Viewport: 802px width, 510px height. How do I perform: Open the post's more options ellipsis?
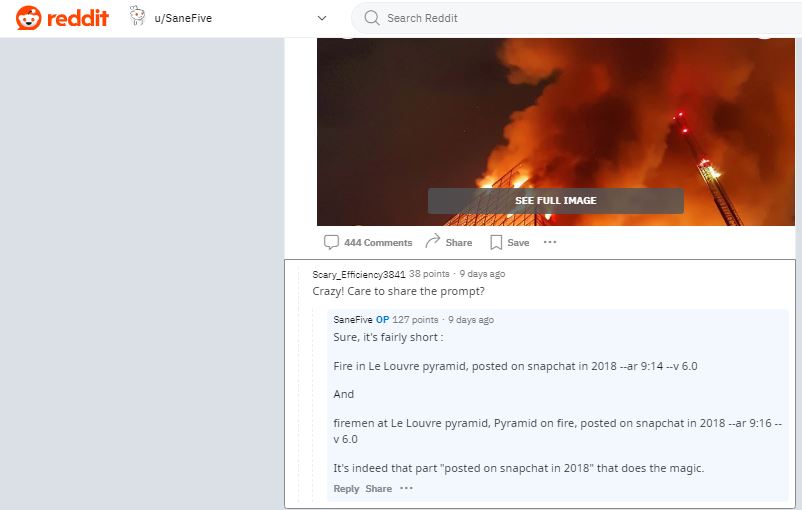[x=550, y=242]
